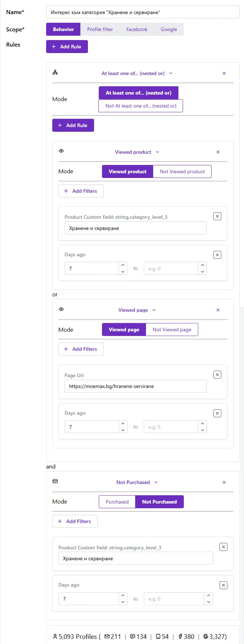This screenshot has height=644, width=244.
Task: Set mode to Purchased
Action: [117, 502]
